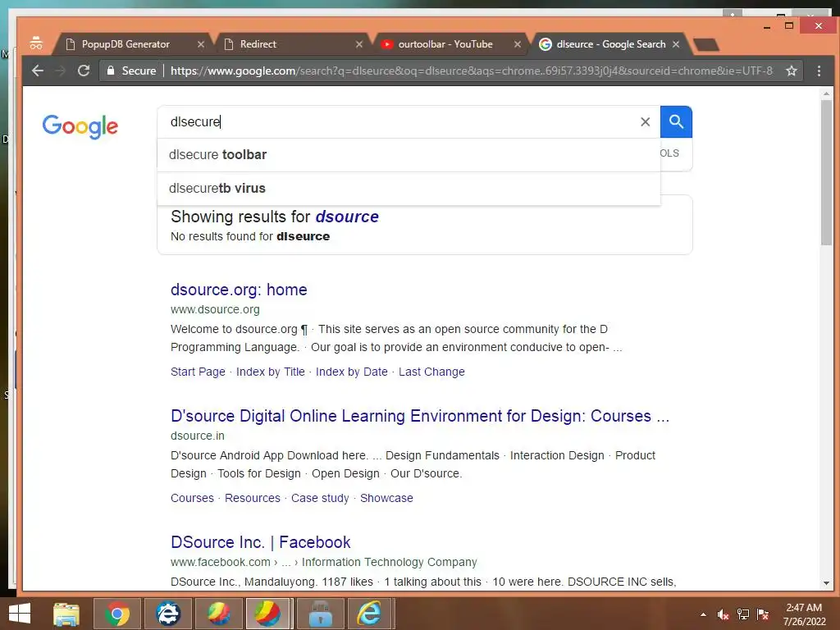Switch to the Redirect tab
This screenshot has width=840, height=630.
point(290,44)
